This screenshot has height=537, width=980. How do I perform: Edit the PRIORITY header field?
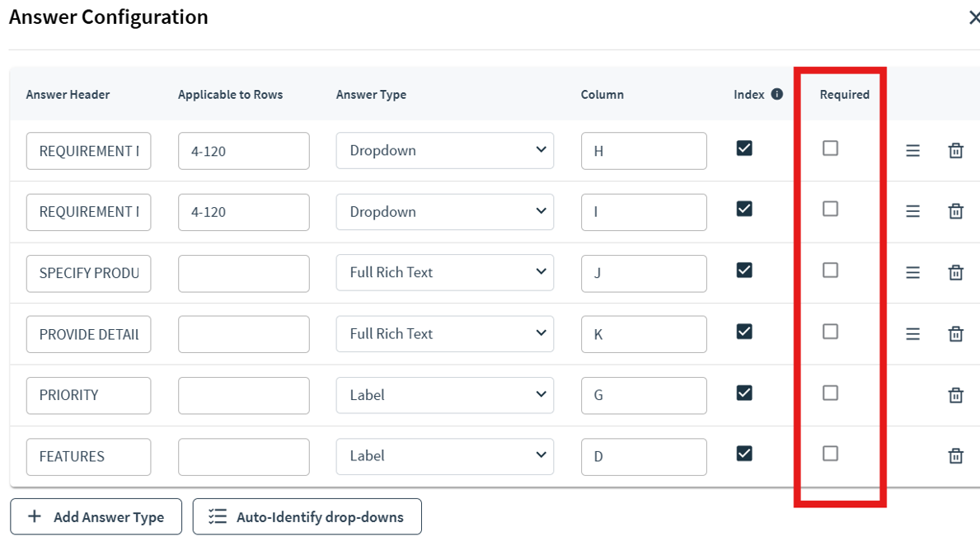(88, 395)
